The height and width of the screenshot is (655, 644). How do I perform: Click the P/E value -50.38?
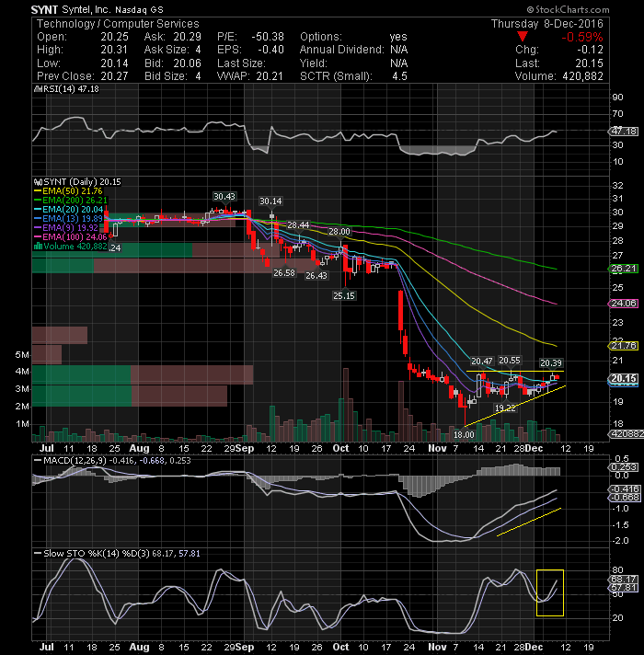[x=268, y=37]
